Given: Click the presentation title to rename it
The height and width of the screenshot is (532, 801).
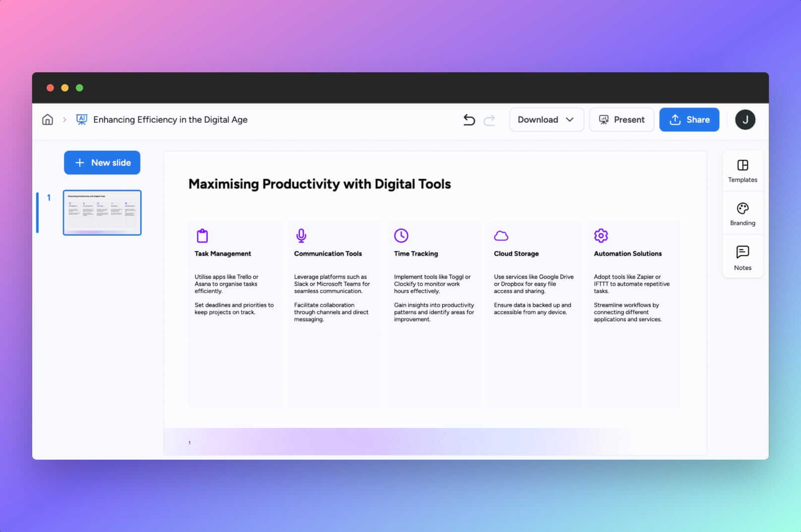Looking at the screenshot, I should (x=171, y=119).
